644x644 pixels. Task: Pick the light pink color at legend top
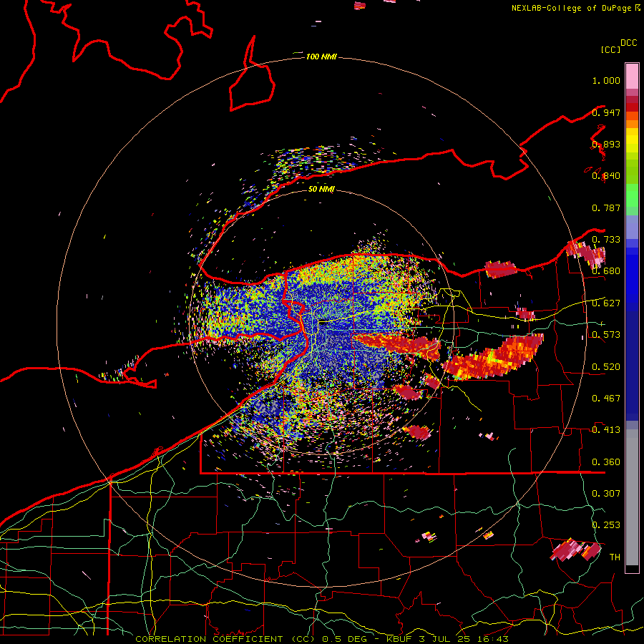pyautogui.click(x=632, y=76)
